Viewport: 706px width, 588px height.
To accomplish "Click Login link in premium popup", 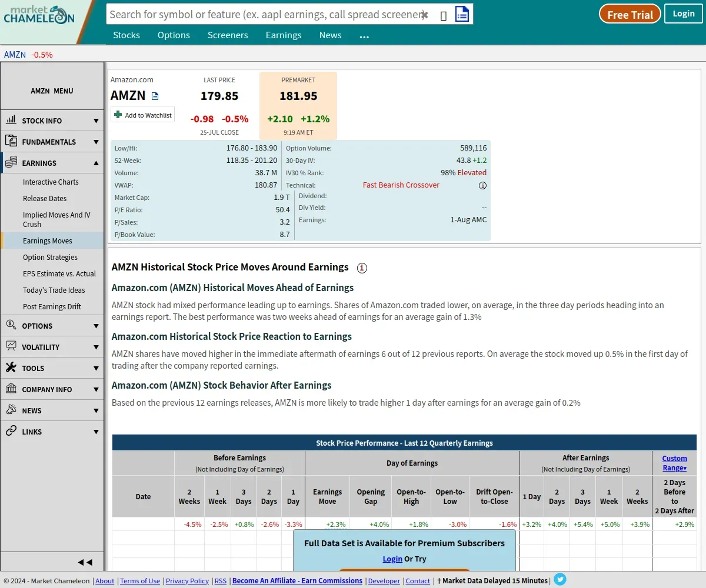I will [x=392, y=559].
